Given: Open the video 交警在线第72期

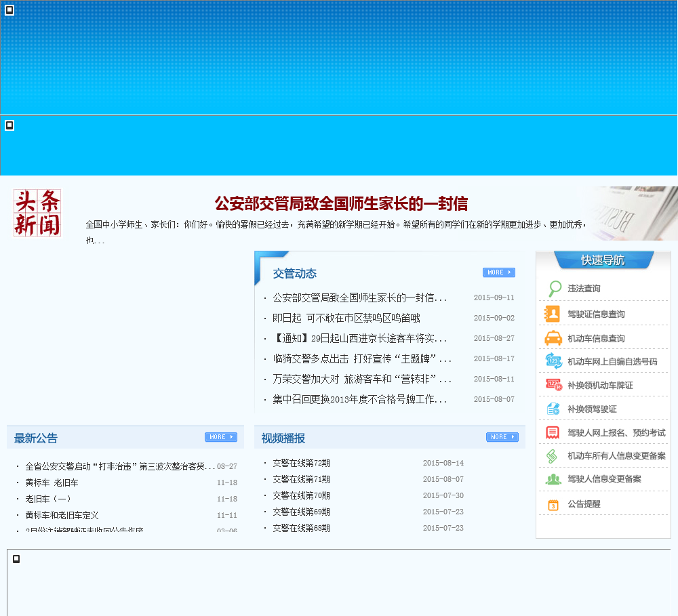Looking at the screenshot, I should [x=301, y=463].
